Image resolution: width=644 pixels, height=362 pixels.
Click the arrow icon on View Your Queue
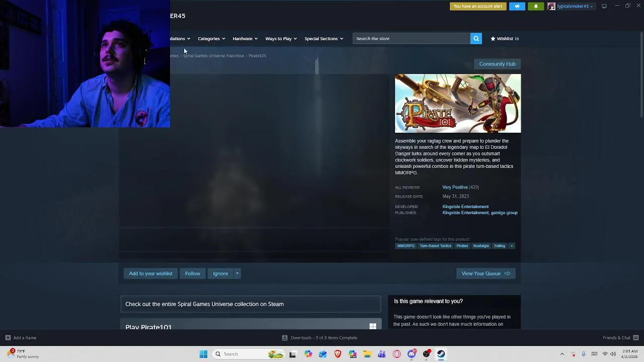pyautogui.click(x=507, y=274)
